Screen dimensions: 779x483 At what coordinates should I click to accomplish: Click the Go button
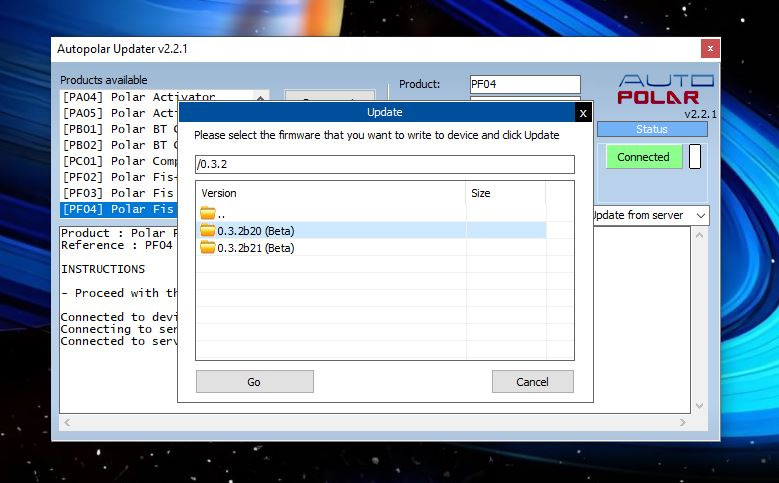click(254, 382)
